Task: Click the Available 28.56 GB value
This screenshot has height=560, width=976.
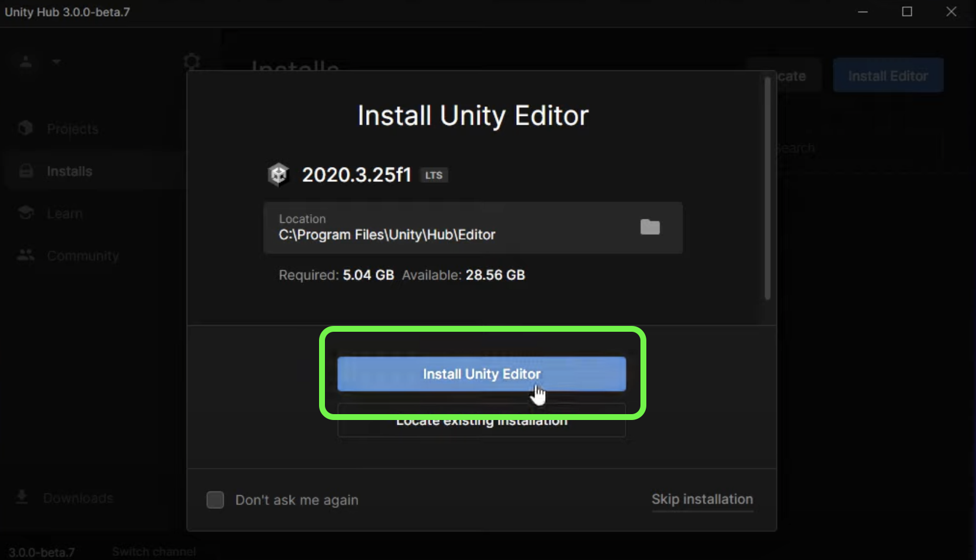Action: 495,275
